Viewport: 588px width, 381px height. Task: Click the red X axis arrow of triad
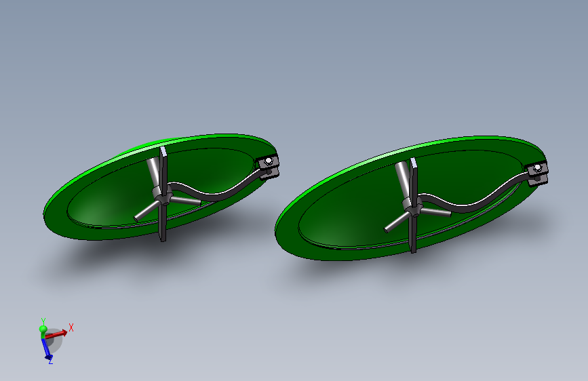coord(57,334)
